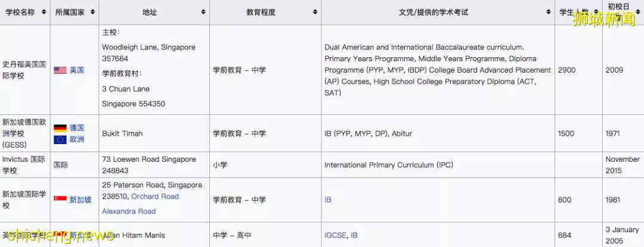Screen dimensions: 644x247
Task: Click the 国际 country cell
Action: coord(61,165)
